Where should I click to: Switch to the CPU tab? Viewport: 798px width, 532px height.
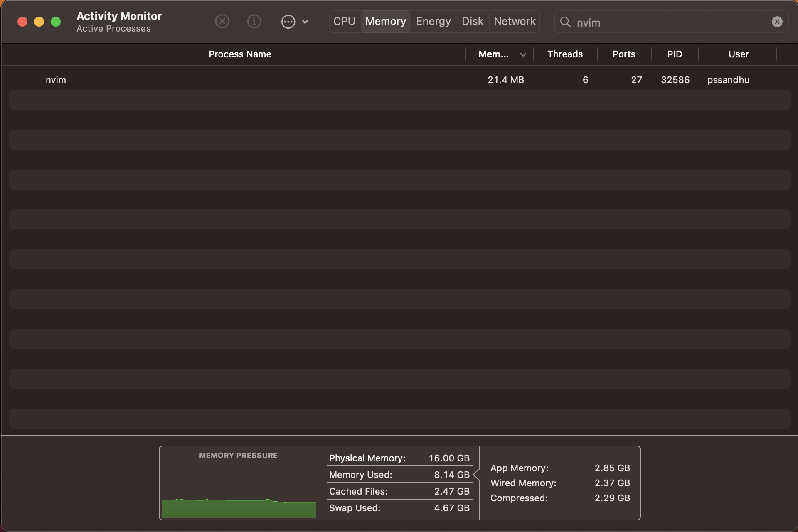[x=344, y=21]
